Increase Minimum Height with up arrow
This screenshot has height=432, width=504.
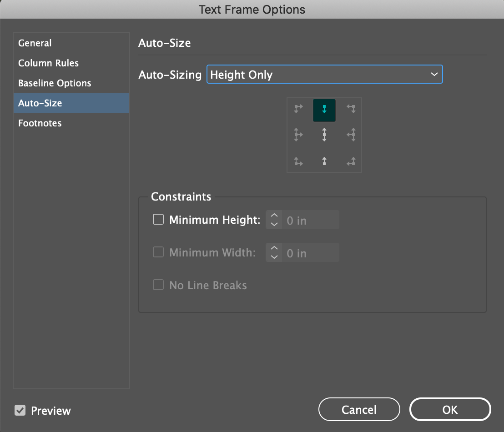pos(274,216)
